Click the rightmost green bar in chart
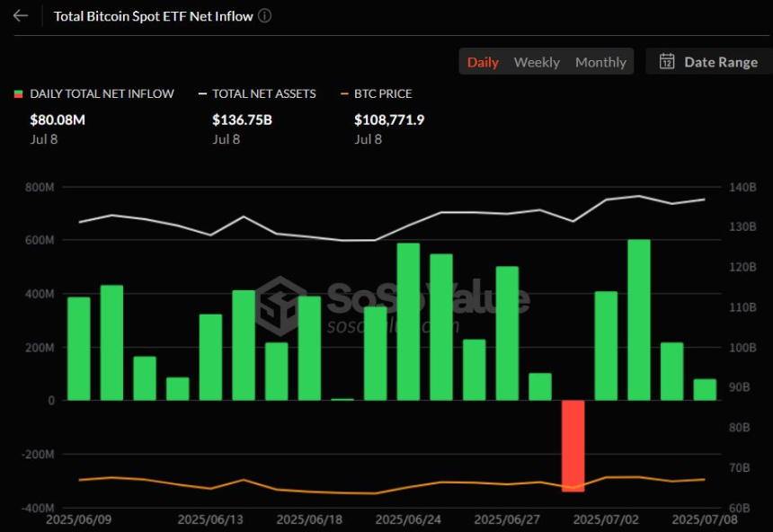773x532 pixels. click(705, 389)
